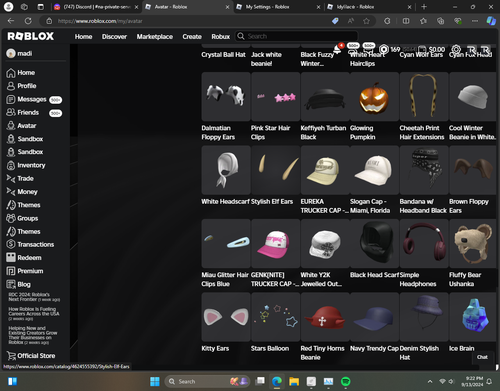500x391 pixels.
Task: Open the Robux balance icon showing 169
Action: coord(384,49)
